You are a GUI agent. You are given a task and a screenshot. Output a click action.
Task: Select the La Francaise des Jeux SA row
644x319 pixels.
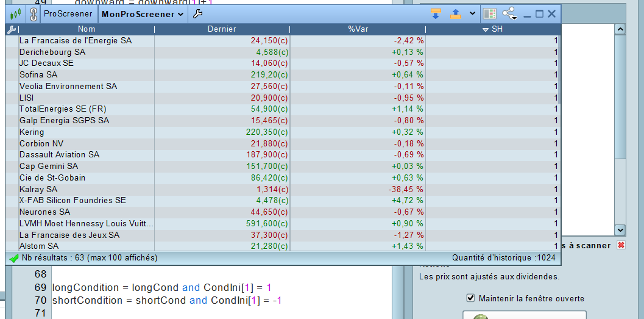click(281, 235)
